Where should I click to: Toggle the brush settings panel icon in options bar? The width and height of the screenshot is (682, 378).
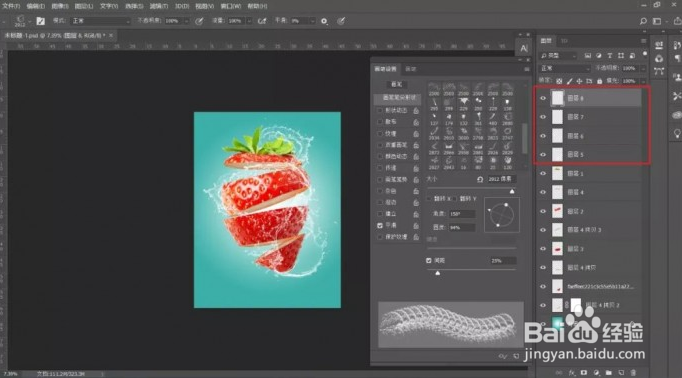pyautogui.click(x=40, y=21)
